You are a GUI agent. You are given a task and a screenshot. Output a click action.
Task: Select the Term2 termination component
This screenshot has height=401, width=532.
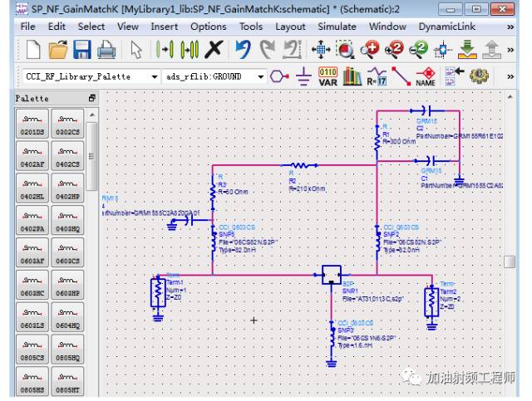point(431,302)
